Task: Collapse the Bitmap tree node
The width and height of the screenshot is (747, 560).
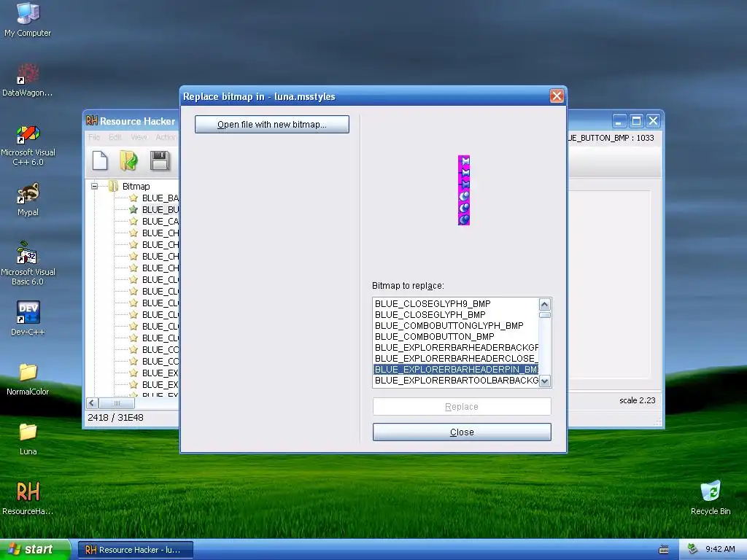Action: (94, 186)
